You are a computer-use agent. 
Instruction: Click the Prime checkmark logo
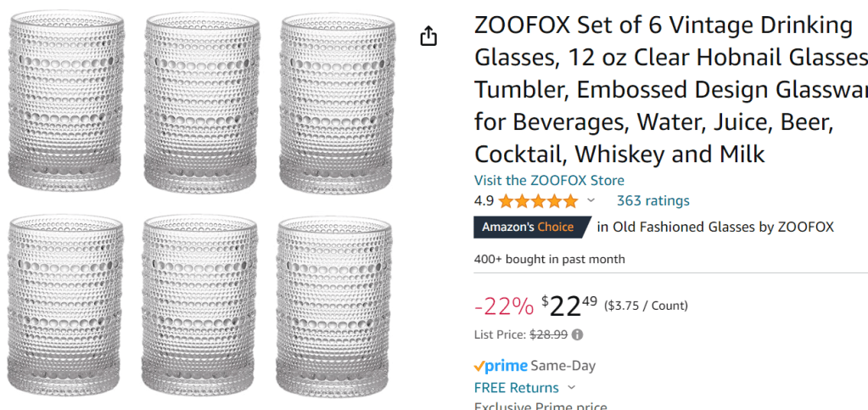pos(500,366)
